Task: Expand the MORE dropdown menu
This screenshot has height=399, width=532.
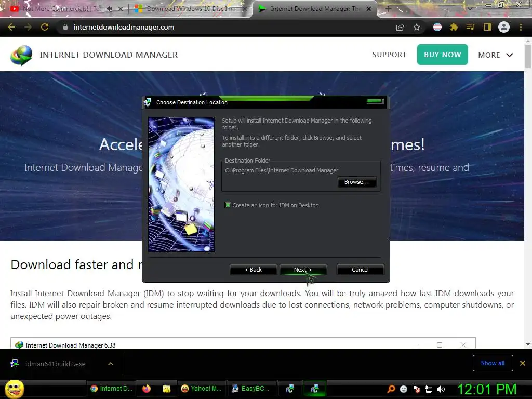Action: coord(495,55)
